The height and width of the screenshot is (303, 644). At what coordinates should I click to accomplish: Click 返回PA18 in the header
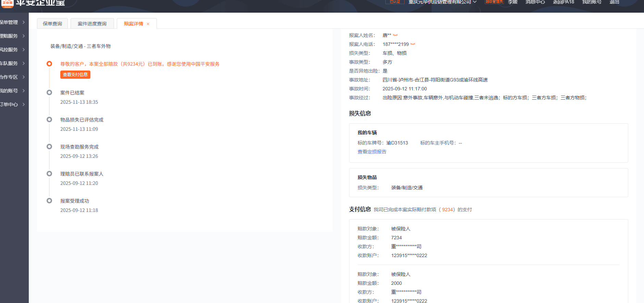(563, 2)
